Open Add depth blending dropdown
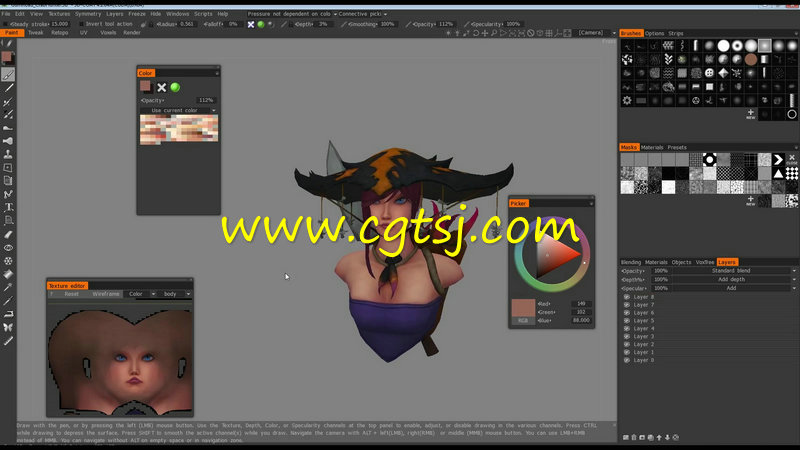The height and width of the screenshot is (450, 800). click(x=734, y=280)
